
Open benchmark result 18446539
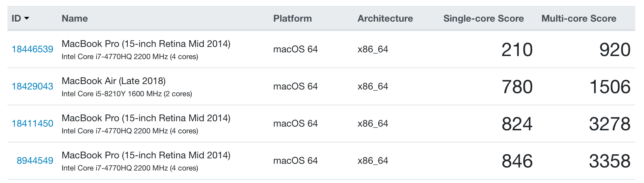(x=32, y=49)
